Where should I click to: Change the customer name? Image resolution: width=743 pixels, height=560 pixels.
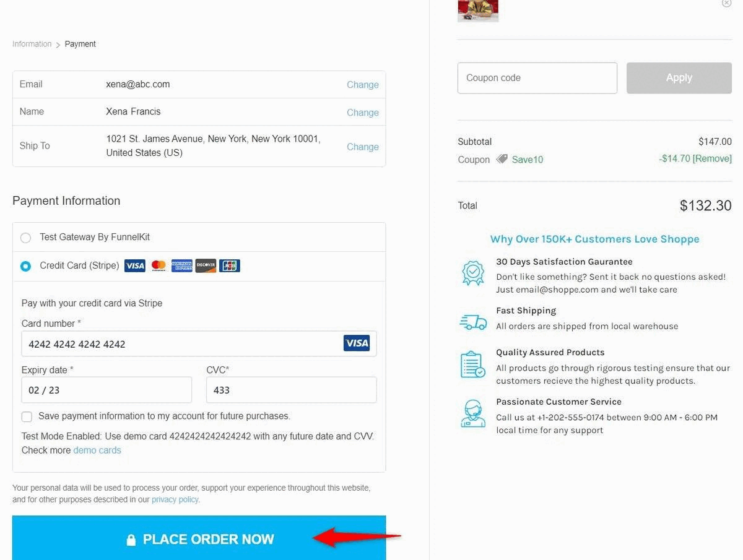tap(363, 113)
